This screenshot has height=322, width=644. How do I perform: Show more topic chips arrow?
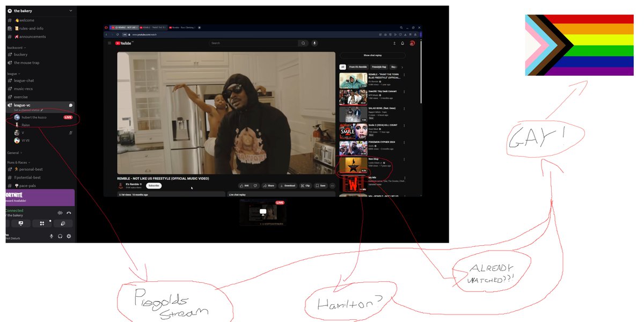click(x=402, y=67)
